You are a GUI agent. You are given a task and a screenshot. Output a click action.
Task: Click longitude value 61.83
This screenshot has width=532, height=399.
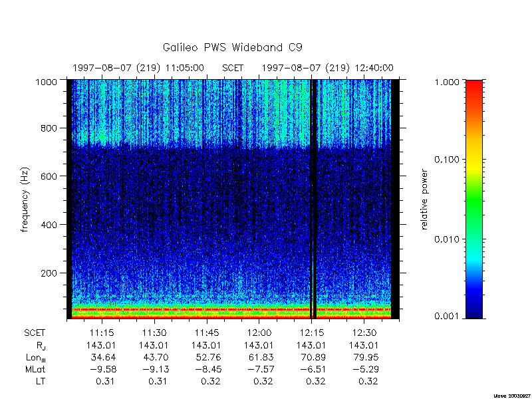[x=261, y=357]
